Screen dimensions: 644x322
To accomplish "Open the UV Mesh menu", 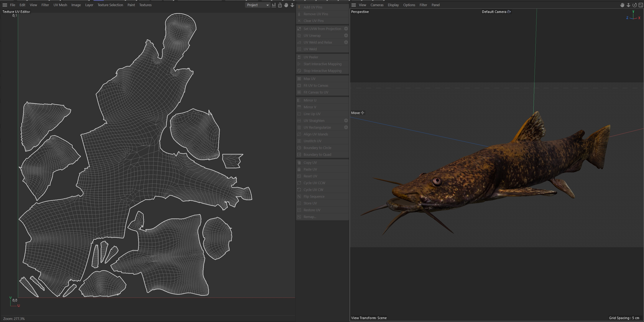I will [x=60, y=5].
